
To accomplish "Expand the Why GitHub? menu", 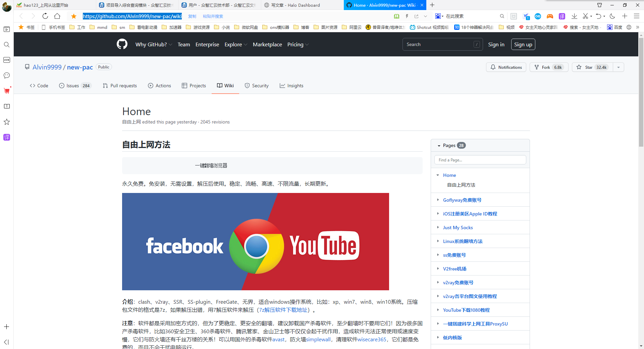I will pos(154,44).
